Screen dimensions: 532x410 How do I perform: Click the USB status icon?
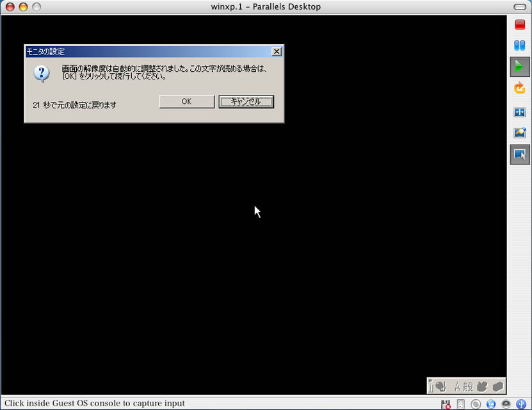pos(521,404)
